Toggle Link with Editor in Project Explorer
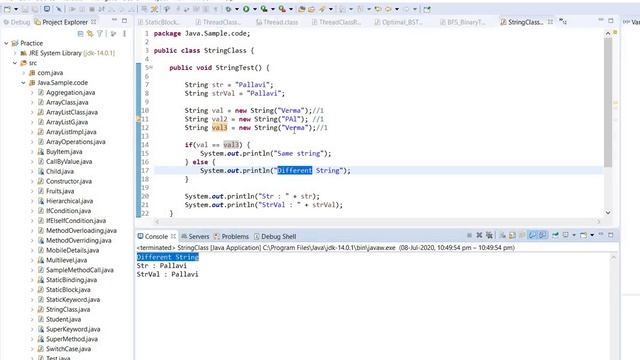This screenshot has height=360, width=640. 90,33
